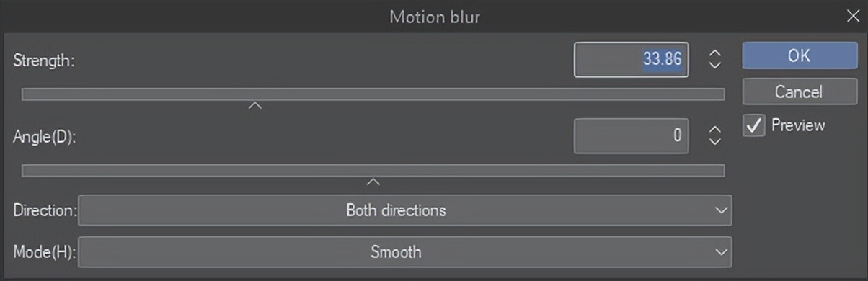This screenshot has height=281, width=868.
Task: Click the Motion blur title bar text
Action: point(434,17)
